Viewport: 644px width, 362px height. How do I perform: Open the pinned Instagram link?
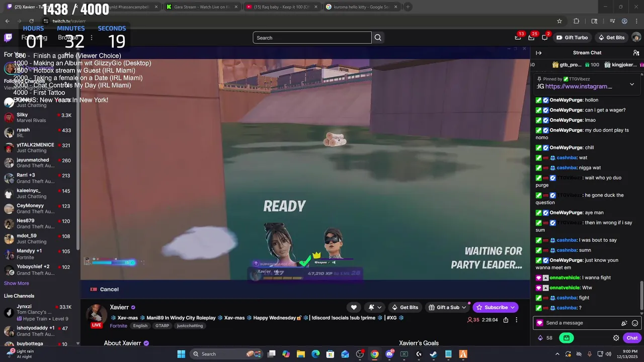(579, 86)
